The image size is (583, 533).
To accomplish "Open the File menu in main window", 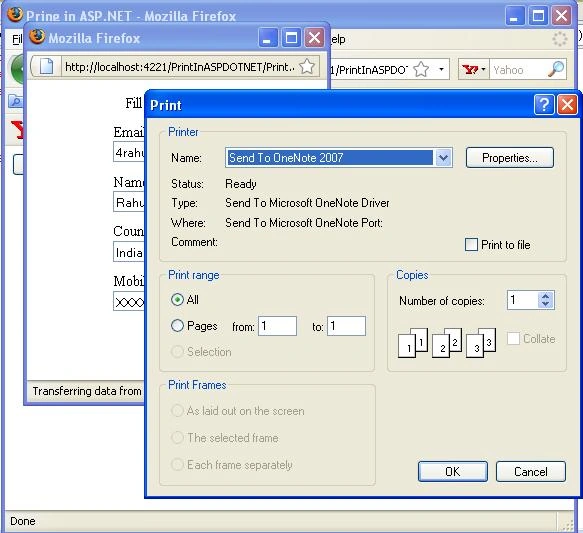I will point(17,39).
